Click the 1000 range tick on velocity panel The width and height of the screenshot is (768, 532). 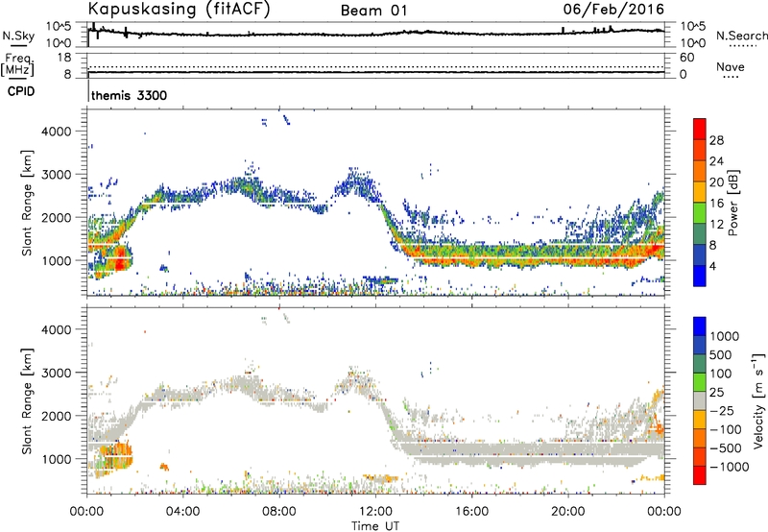coord(57,459)
